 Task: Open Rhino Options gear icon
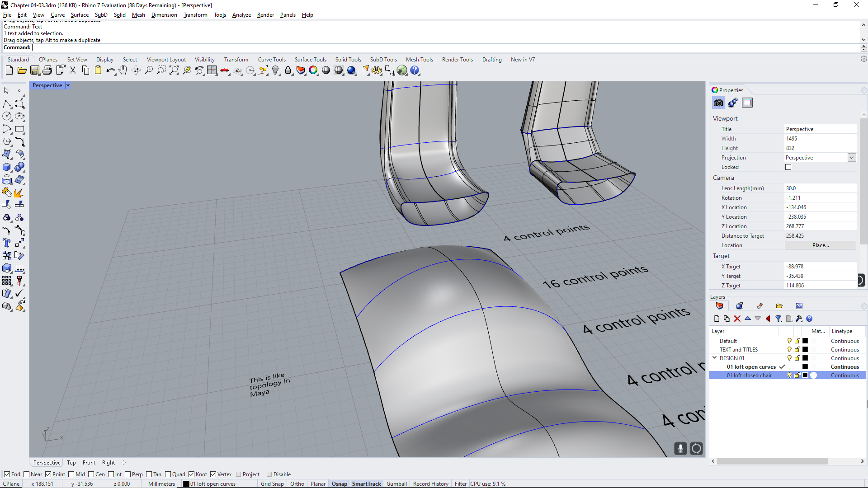click(377, 70)
